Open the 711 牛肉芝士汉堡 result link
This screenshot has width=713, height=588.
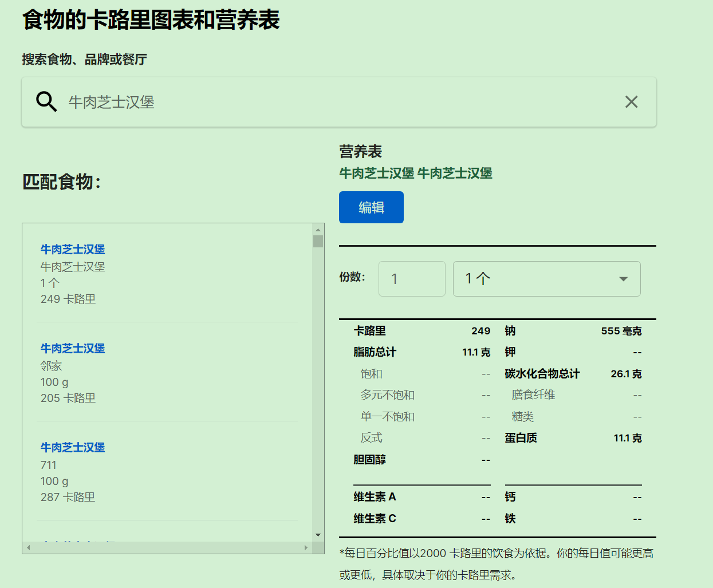73,447
